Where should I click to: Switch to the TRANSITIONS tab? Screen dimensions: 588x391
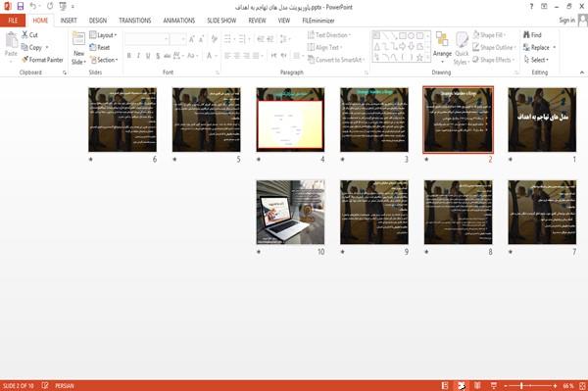(135, 21)
